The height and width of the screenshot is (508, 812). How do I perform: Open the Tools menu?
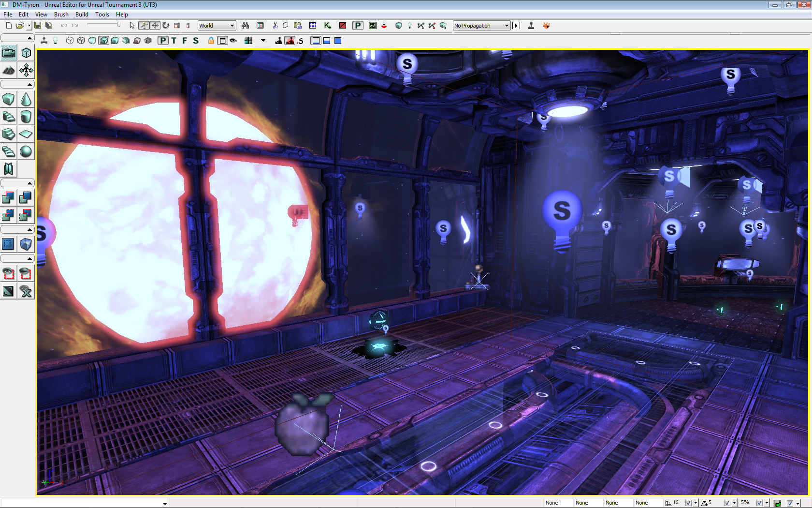(102, 15)
